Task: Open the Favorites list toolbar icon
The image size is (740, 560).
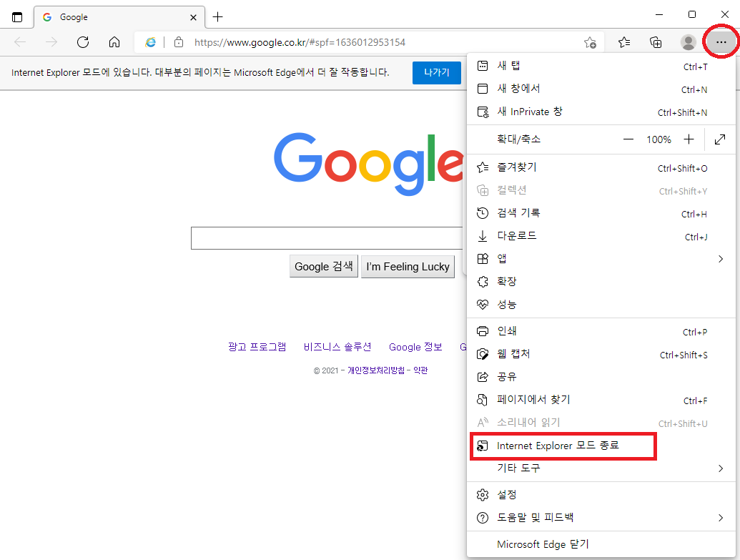Action: [x=624, y=42]
